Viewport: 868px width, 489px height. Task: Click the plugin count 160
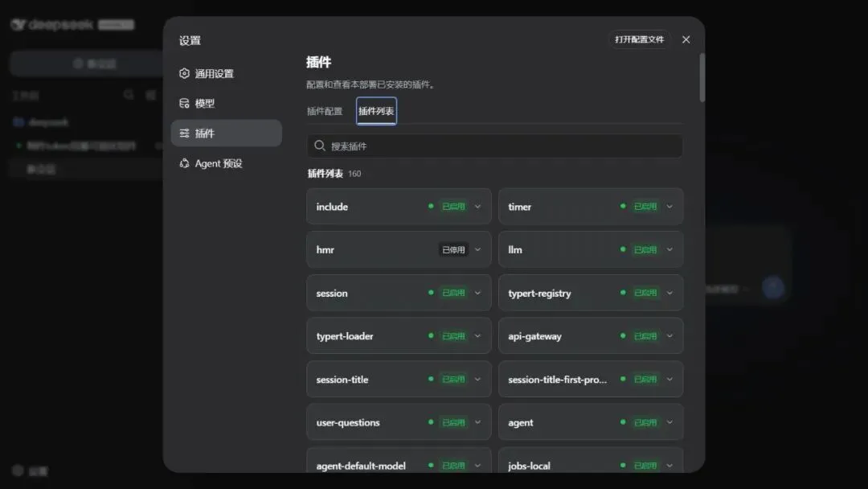click(354, 174)
